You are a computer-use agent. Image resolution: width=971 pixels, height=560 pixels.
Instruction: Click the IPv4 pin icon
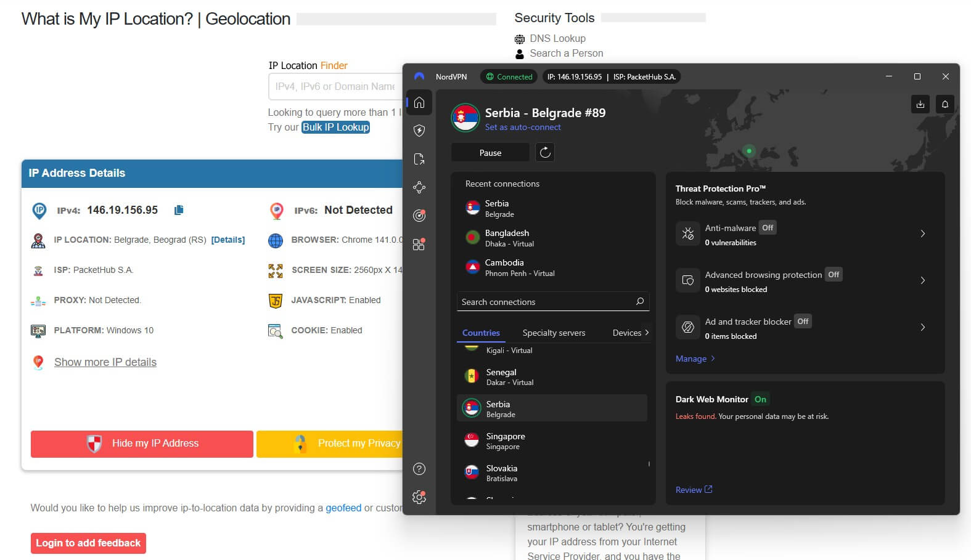click(x=39, y=211)
